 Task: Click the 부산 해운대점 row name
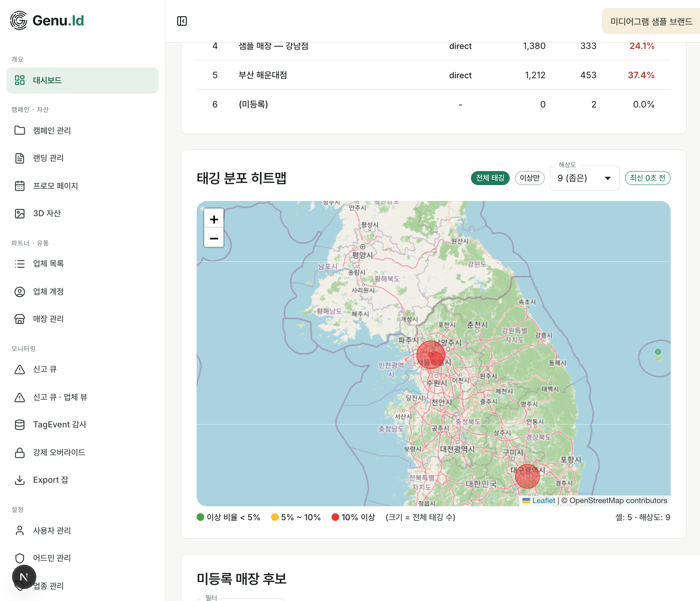[x=262, y=75]
